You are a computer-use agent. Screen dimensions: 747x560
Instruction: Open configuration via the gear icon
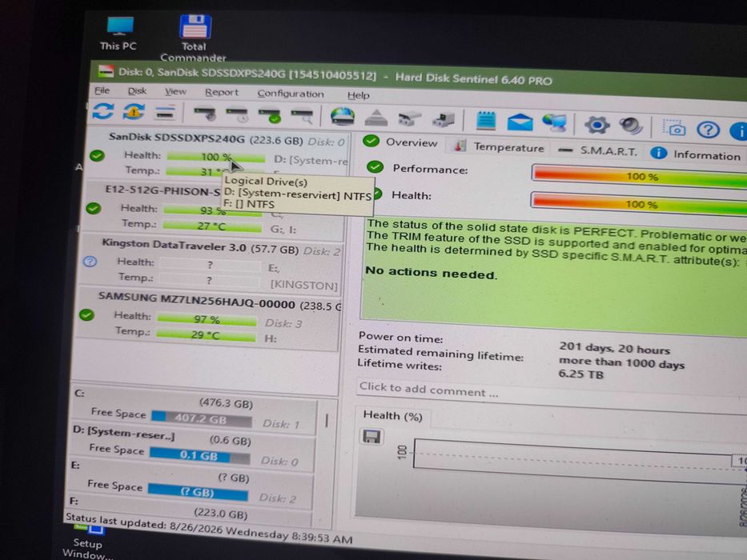click(x=597, y=125)
